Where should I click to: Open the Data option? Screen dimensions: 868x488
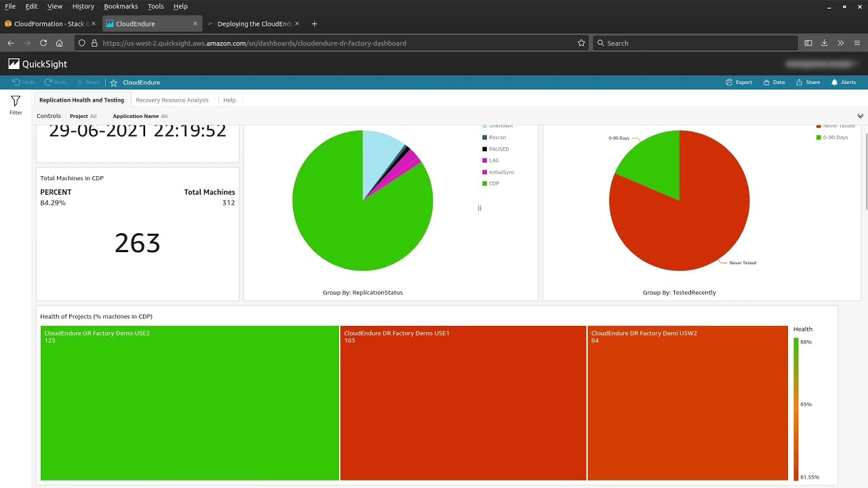point(774,82)
